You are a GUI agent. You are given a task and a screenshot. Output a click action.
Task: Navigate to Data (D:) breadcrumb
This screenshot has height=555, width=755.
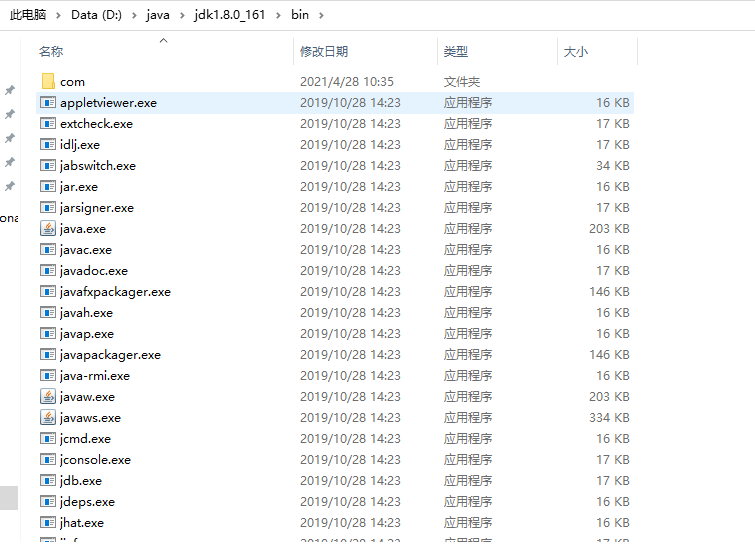[x=96, y=15]
